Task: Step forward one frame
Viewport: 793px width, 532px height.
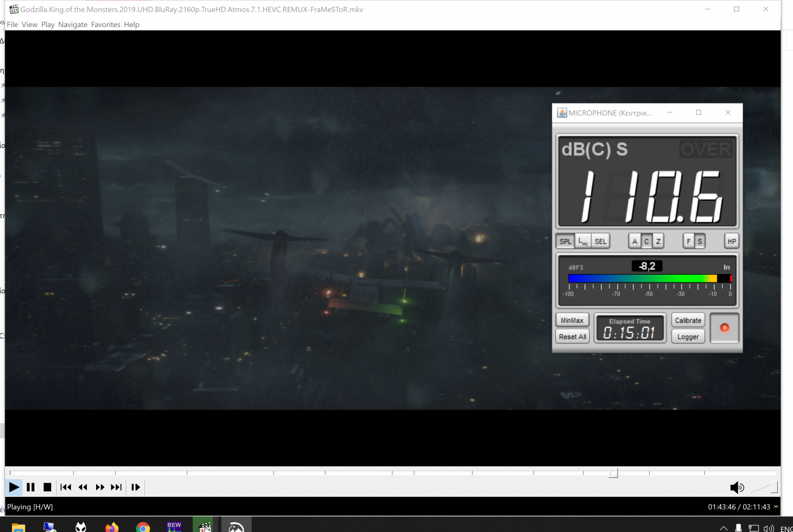Action: click(x=136, y=487)
